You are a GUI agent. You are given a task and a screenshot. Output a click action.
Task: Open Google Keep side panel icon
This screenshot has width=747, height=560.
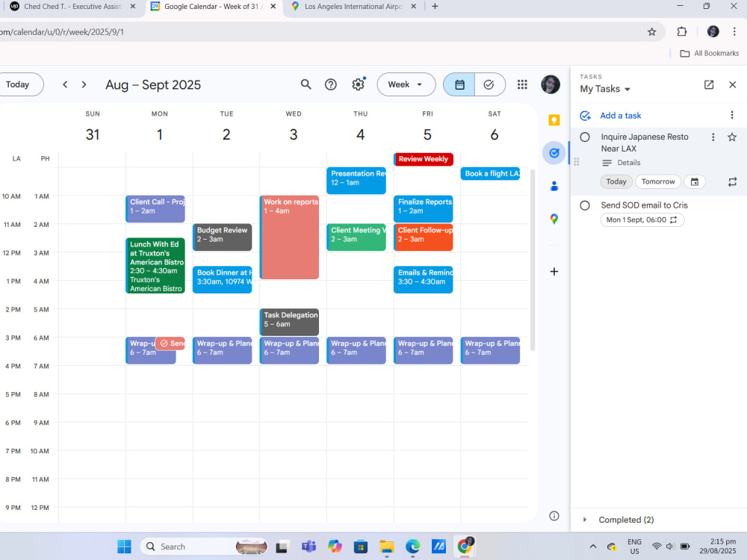(554, 120)
